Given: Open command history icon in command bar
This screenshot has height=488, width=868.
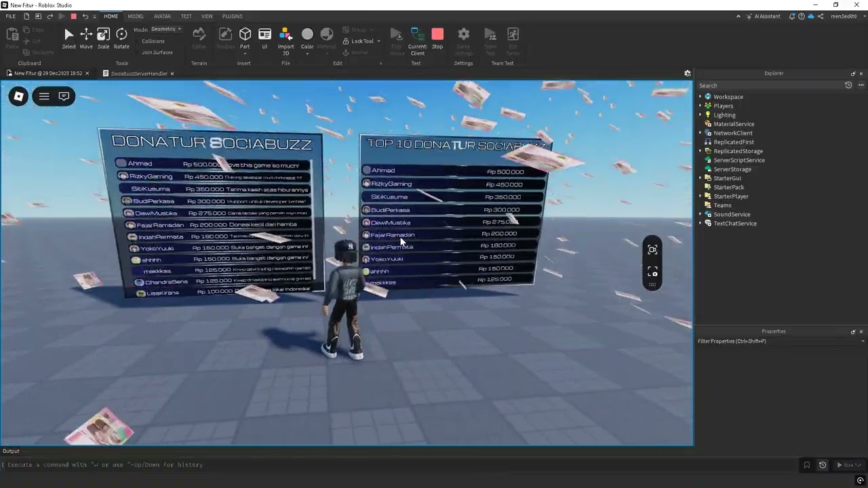Looking at the screenshot, I should pos(823,465).
